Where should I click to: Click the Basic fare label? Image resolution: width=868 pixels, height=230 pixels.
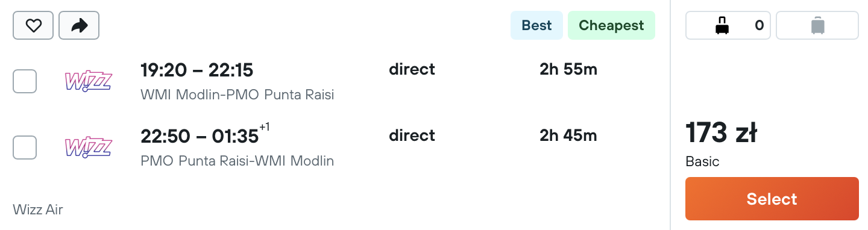[702, 161]
